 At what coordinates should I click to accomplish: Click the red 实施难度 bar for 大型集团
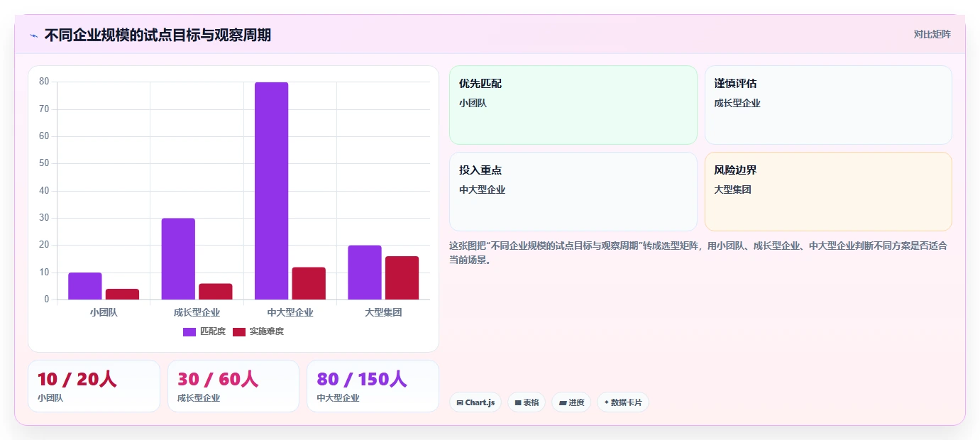point(402,278)
